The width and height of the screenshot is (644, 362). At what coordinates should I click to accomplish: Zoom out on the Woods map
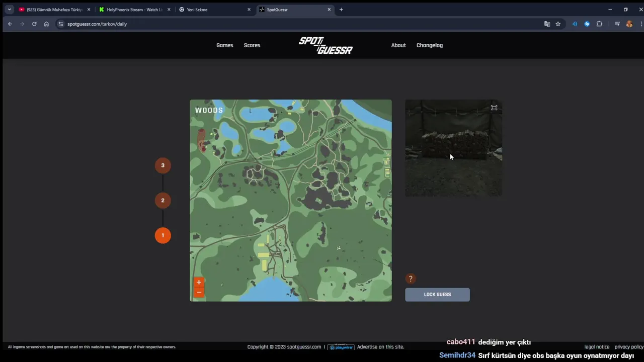pyautogui.click(x=199, y=292)
